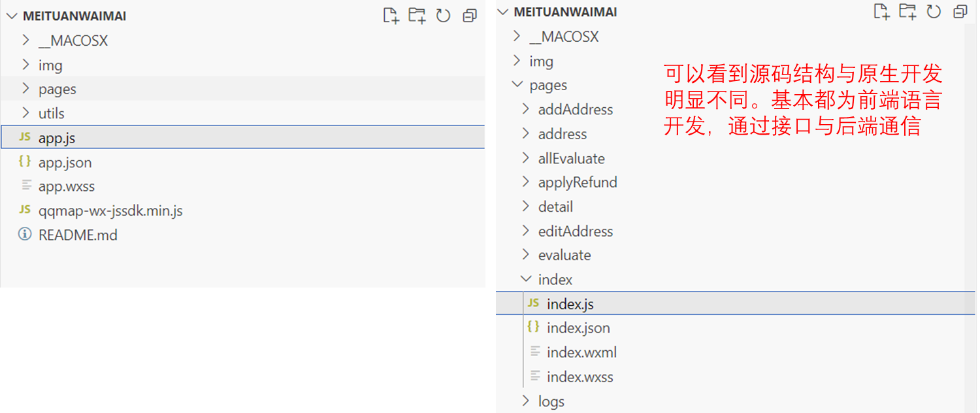Collapse all folders in left explorer
Image resolution: width=980 pixels, height=413 pixels.
click(470, 16)
